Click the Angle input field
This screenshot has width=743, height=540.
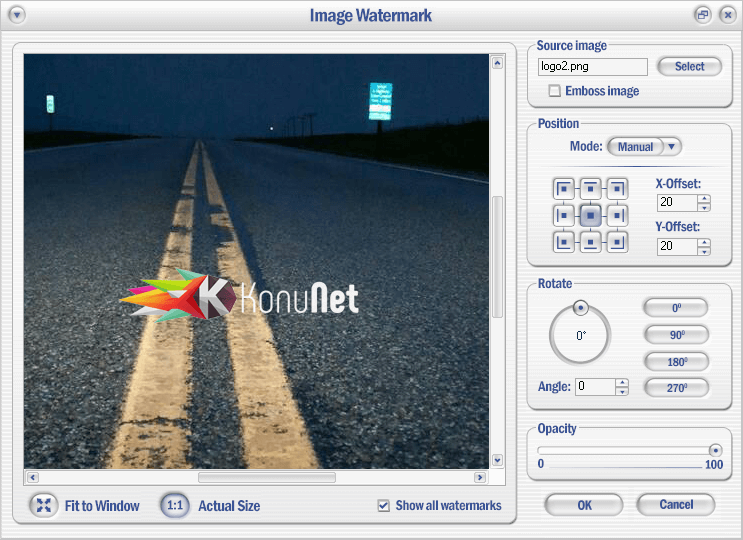tap(594, 387)
